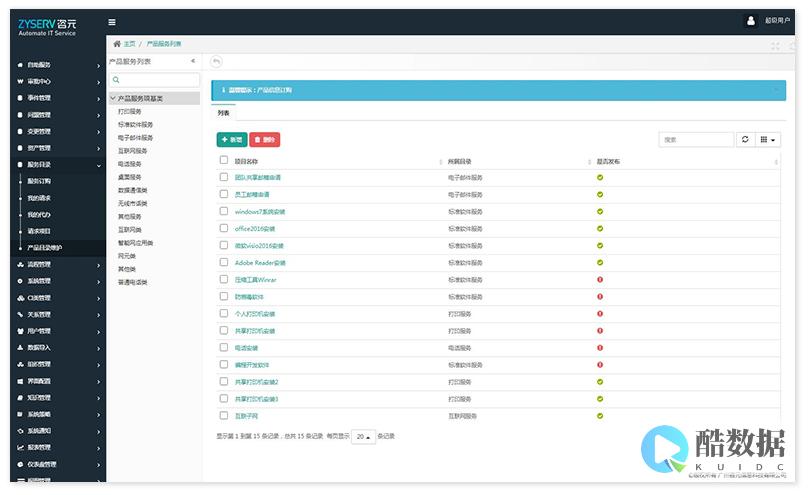
Task: Select 打印服务 in the service tree
Action: pos(130,111)
